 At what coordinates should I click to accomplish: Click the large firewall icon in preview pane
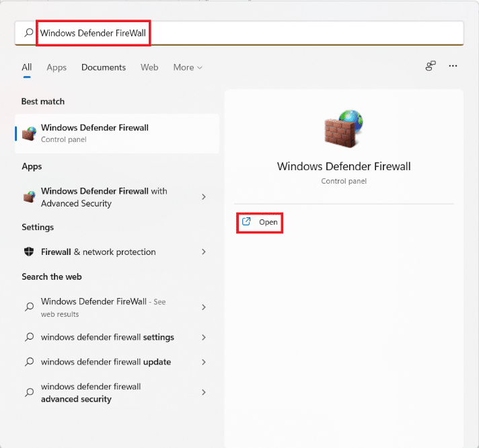pos(343,130)
